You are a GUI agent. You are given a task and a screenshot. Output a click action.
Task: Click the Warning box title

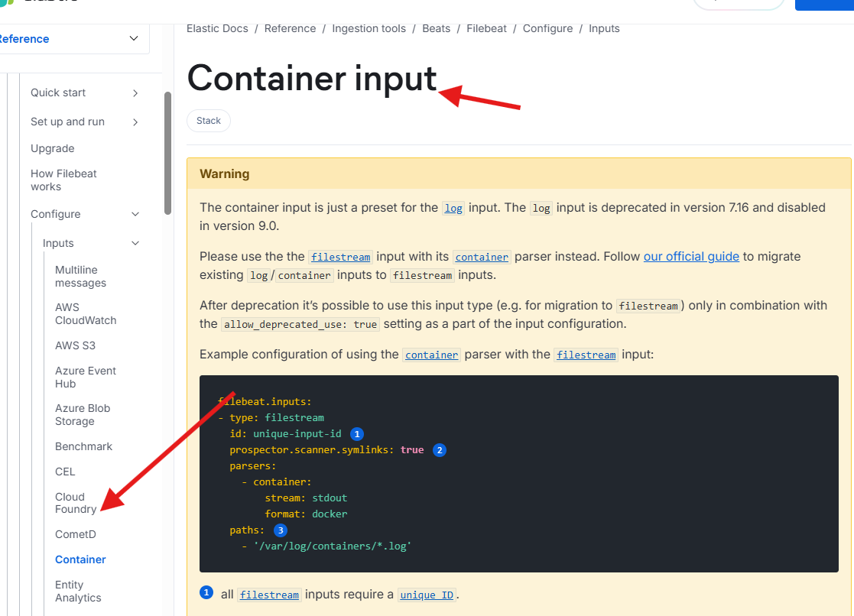click(x=224, y=173)
